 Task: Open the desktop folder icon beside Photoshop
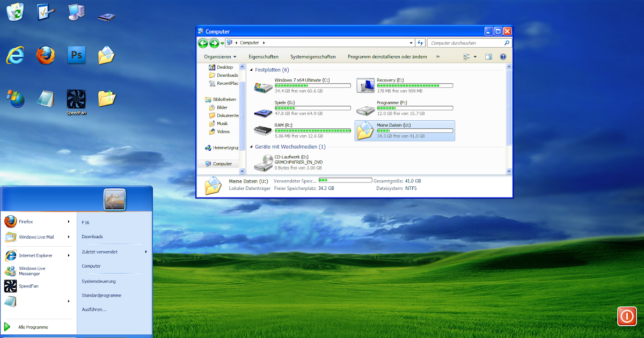pos(107,55)
